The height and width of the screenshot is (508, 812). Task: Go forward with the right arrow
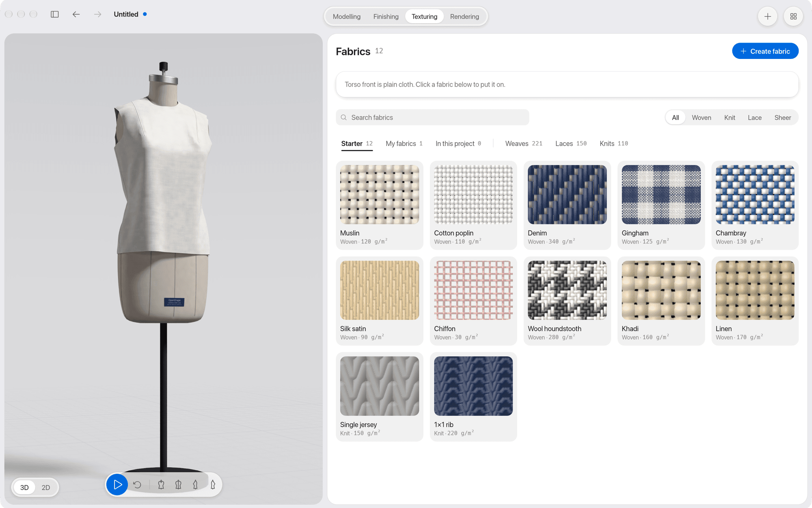point(97,14)
